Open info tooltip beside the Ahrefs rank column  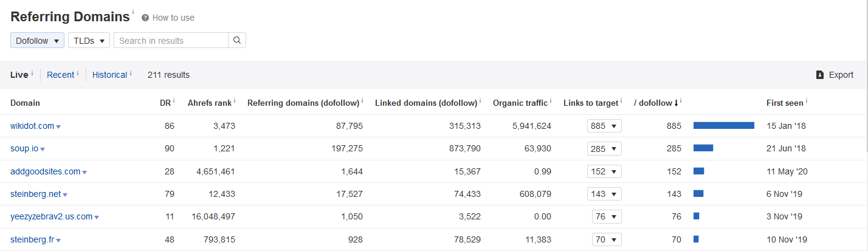235,101
